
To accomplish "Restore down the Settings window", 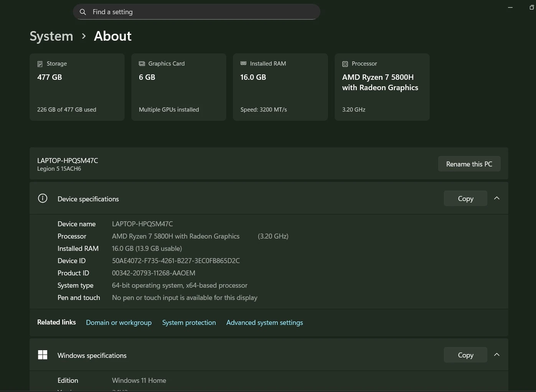I will (532, 8).
